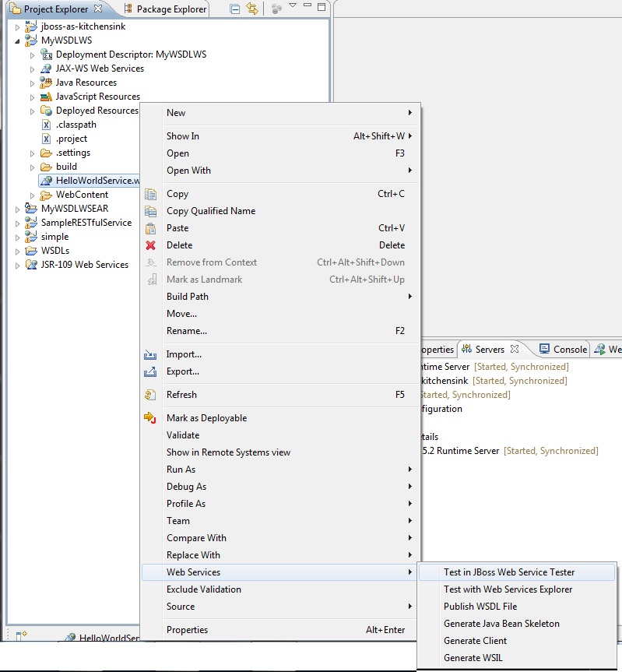The width and height of the screenshot is (622, 672).
Task: Select the 5.2 Runtime Server entry
Action: (510, 451)
